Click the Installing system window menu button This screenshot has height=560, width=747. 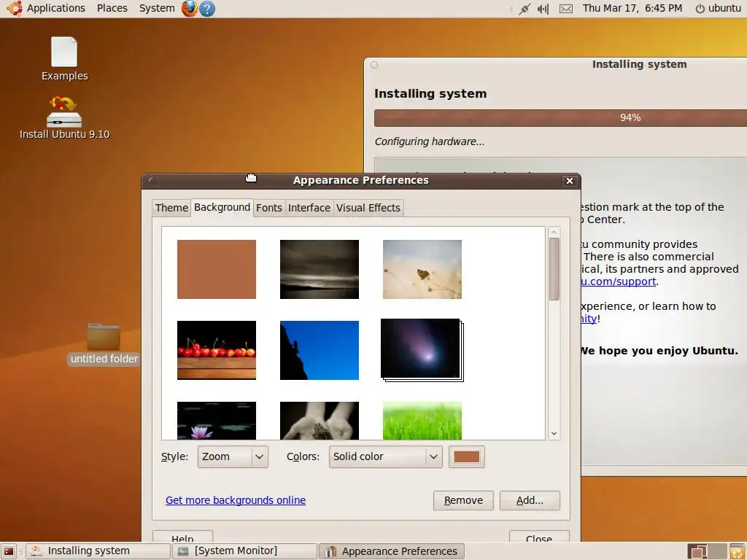pyautogui.click(x=374, y=65)
